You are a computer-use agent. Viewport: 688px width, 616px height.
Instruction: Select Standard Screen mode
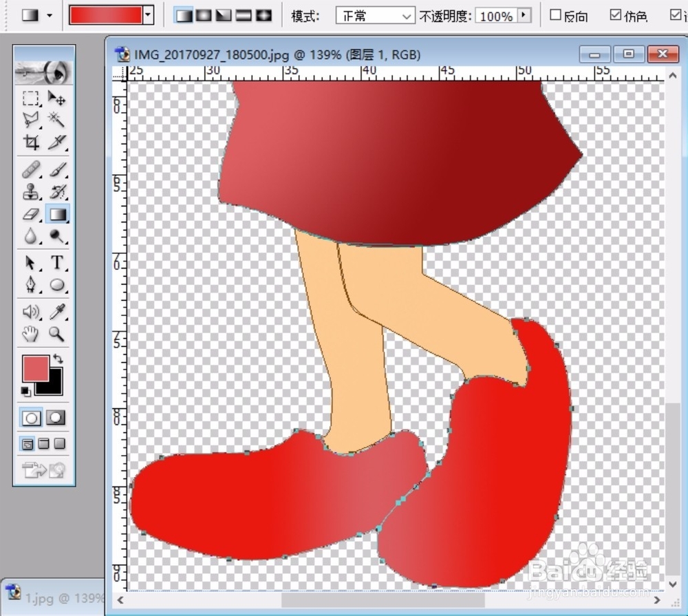(28, 444)
